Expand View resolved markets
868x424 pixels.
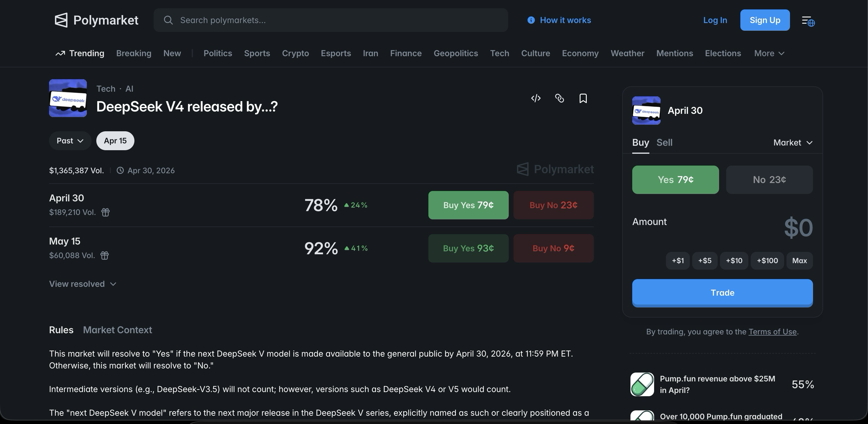tap(82, 284)
